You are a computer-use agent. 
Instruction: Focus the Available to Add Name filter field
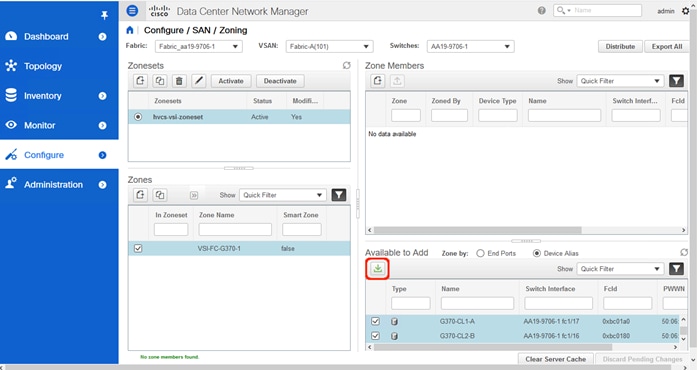click(477, 303)
